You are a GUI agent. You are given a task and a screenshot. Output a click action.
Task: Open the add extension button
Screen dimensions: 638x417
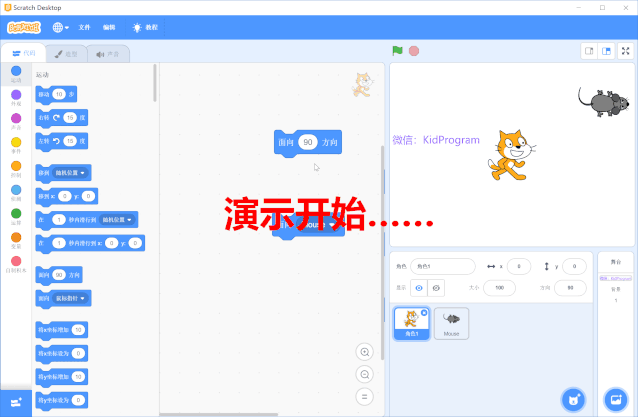pyautogui.click(x=16, y=401)
